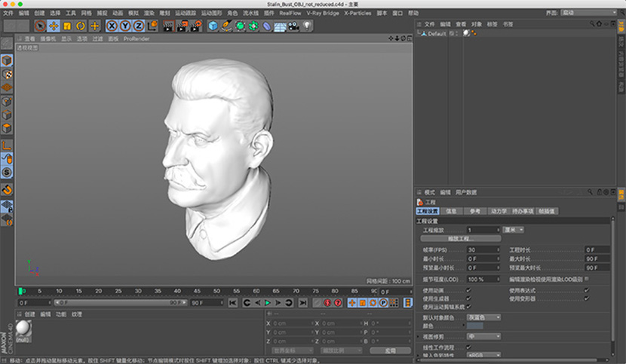
Task: Select the (null) material thumbnail
Action: pos(23,331)
